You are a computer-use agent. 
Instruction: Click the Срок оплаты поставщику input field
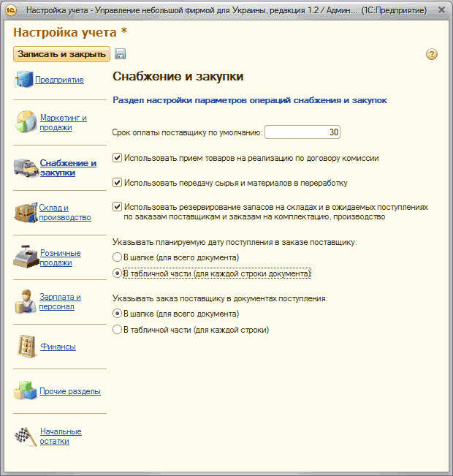(x=302, y=132)
